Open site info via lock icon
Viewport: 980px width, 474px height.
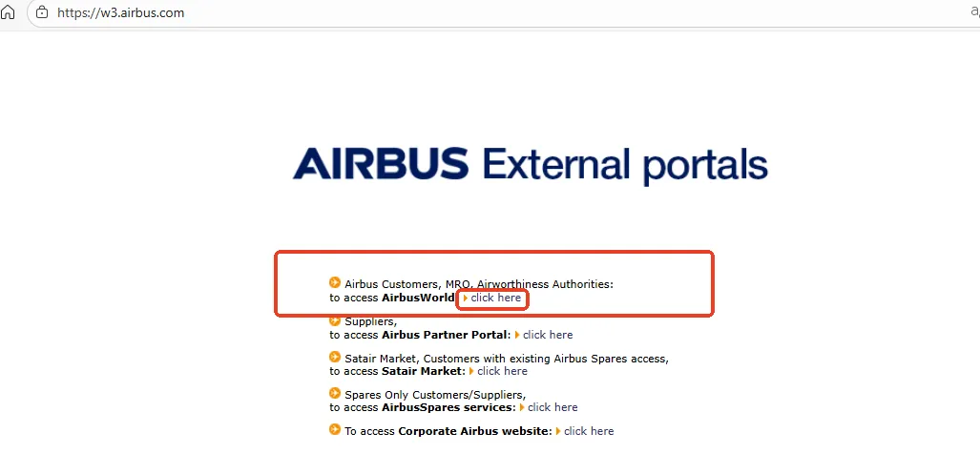(x=41, y=13)
